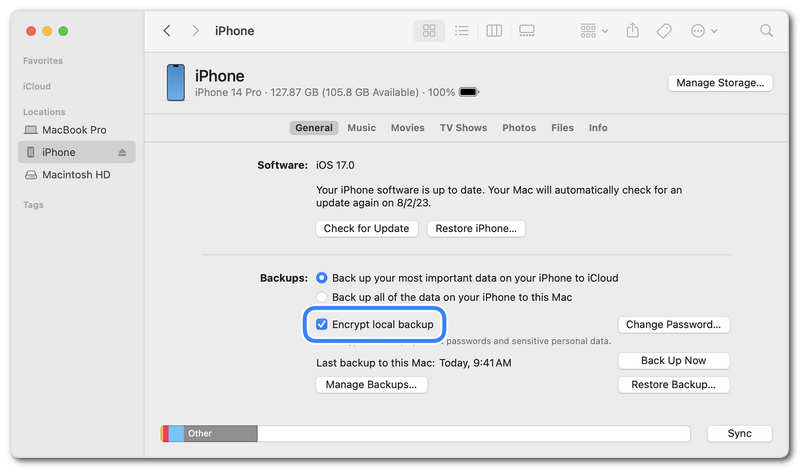The height and width of the screenshot is (469, 800).
Task: Click Favorites sidebar heading
Action: (43, 61)
